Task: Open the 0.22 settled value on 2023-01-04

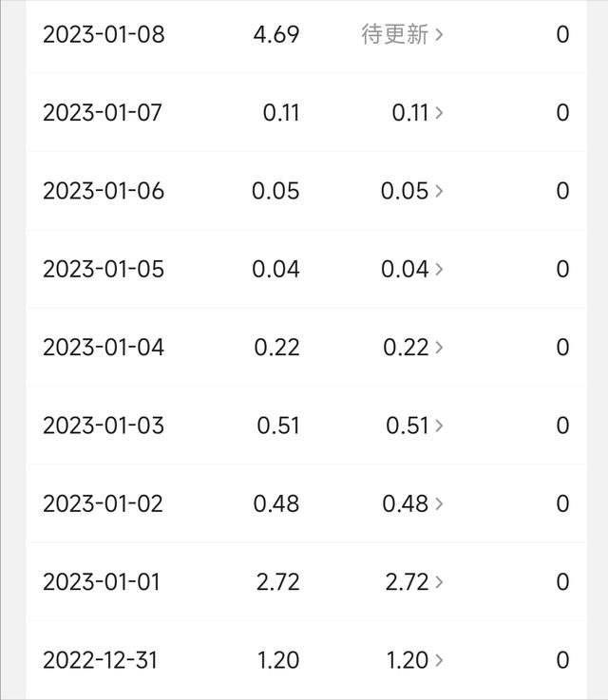Action: click(x=406, y=348)
